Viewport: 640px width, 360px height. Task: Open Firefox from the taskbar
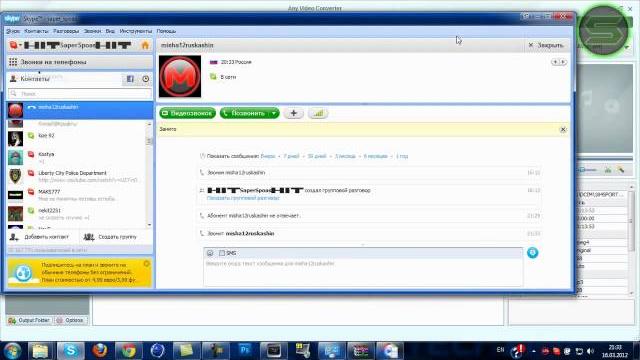[x=99, y=351]
